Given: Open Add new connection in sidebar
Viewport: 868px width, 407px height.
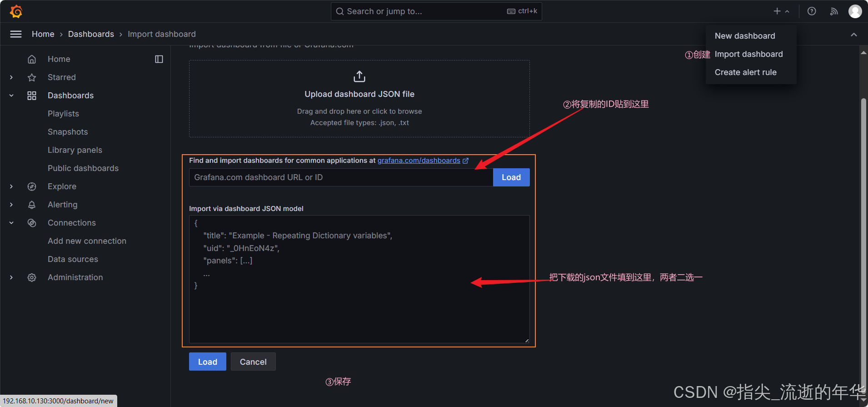Looking at the screenshot, I should click(x=87, y=241).
